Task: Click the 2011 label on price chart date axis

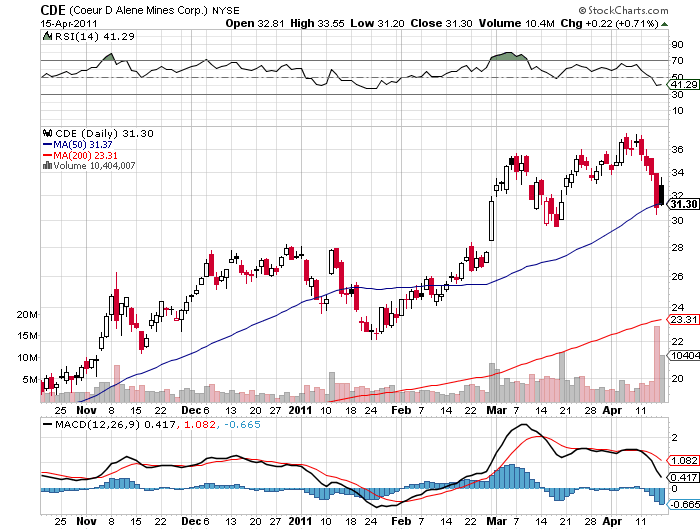Action: coord(300,410)
